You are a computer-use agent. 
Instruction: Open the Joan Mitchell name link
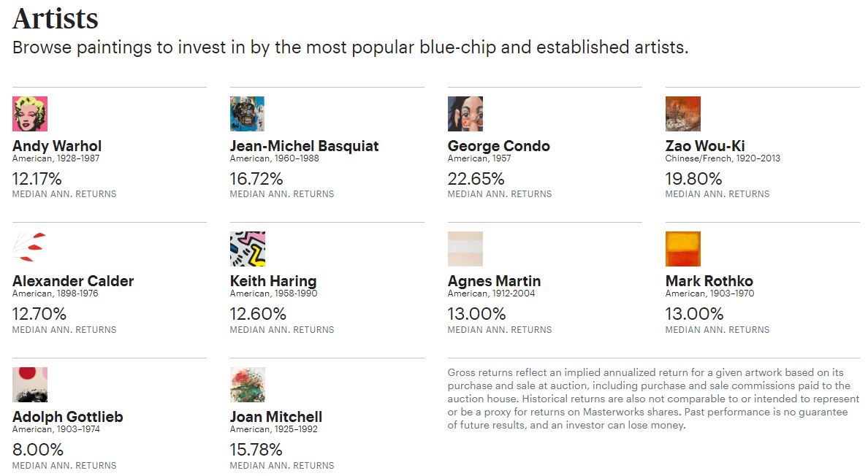tap(275, 417)
